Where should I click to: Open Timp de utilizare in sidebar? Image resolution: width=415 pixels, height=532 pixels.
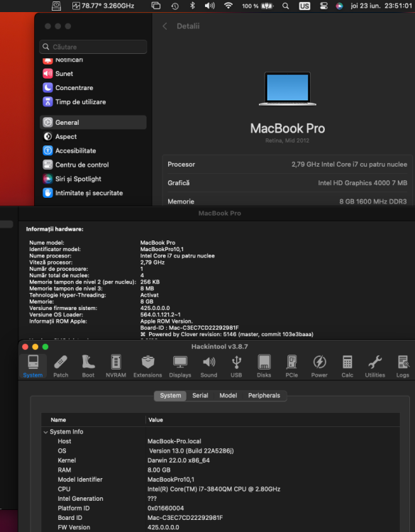[x=93, y=101]
